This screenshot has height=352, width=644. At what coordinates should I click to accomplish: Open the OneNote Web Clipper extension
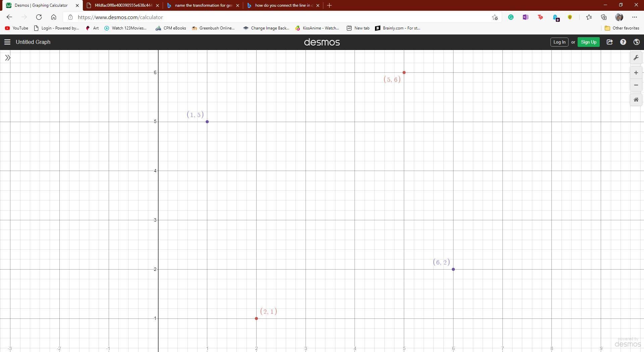[x=526, y=17]
